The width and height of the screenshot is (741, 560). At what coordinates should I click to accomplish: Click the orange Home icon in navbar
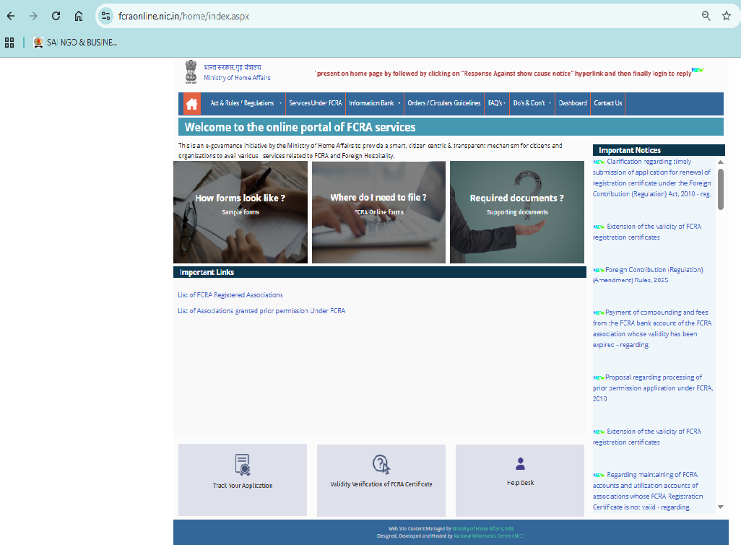191,104
